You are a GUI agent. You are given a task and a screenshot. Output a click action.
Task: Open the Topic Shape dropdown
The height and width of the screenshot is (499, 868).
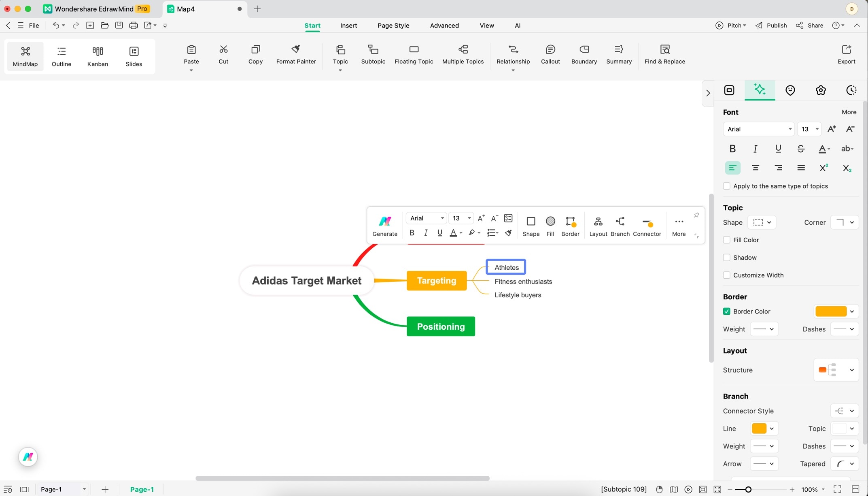tap(762, 222)
